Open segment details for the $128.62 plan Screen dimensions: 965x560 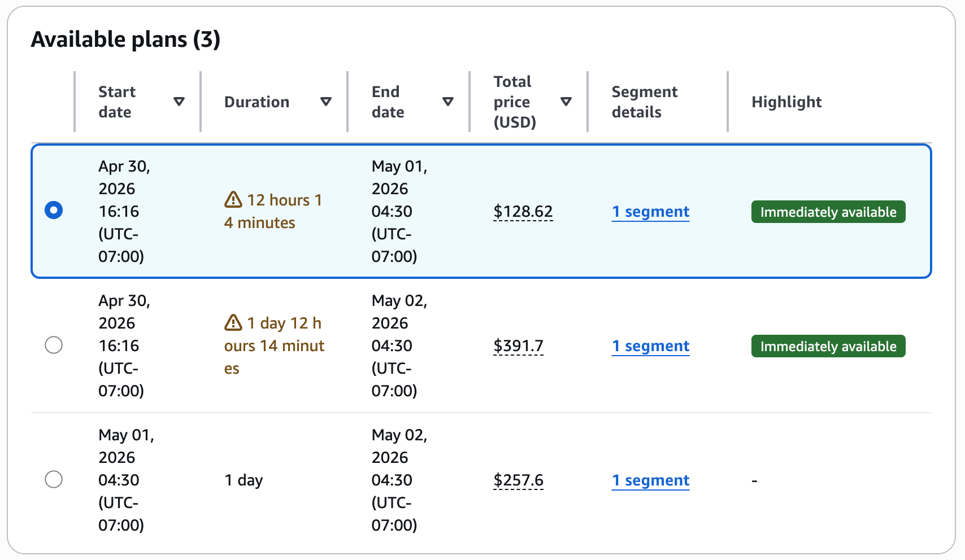[650, 212]
